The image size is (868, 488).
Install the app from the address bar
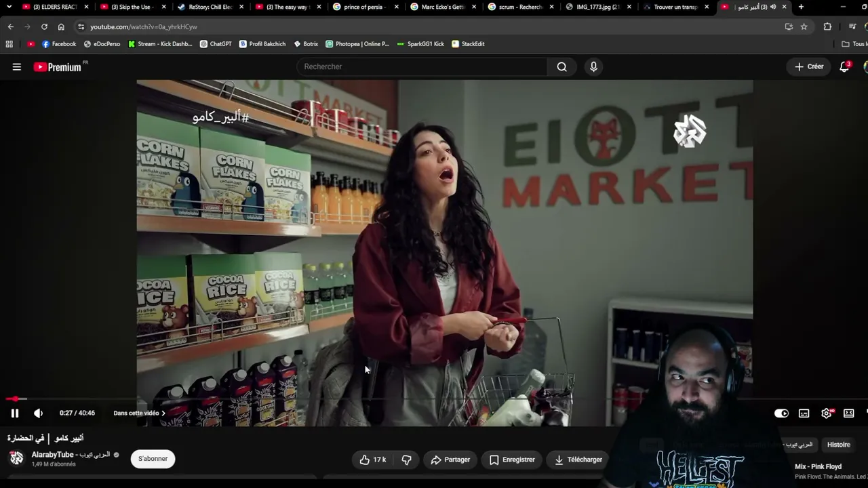click(789, 26)
